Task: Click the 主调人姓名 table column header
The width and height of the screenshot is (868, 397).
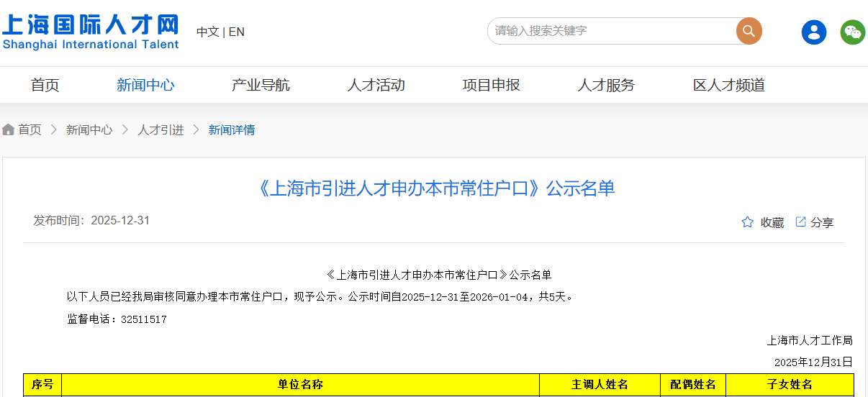Action: click(x=600, y=385)
